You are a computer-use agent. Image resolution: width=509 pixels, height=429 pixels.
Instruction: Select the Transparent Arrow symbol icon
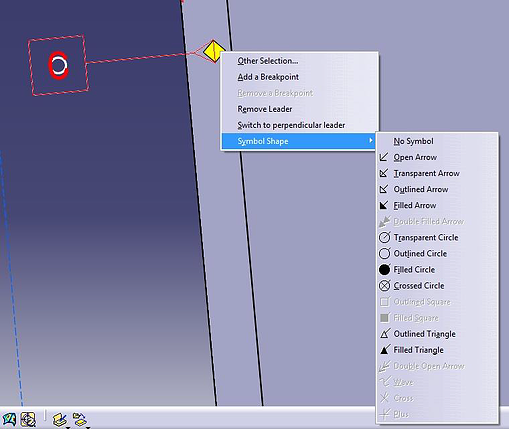pos(384,173)
